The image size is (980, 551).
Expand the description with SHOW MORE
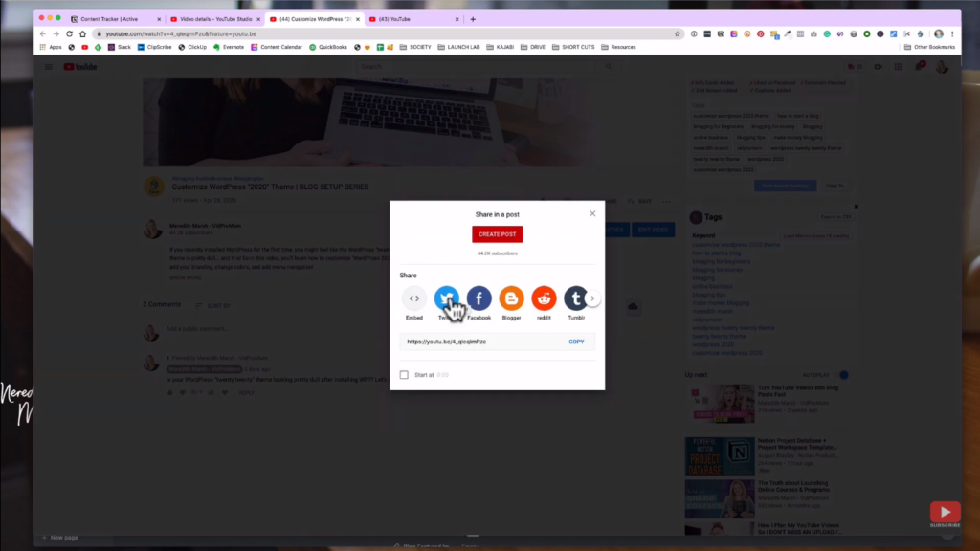coord(185,277)
